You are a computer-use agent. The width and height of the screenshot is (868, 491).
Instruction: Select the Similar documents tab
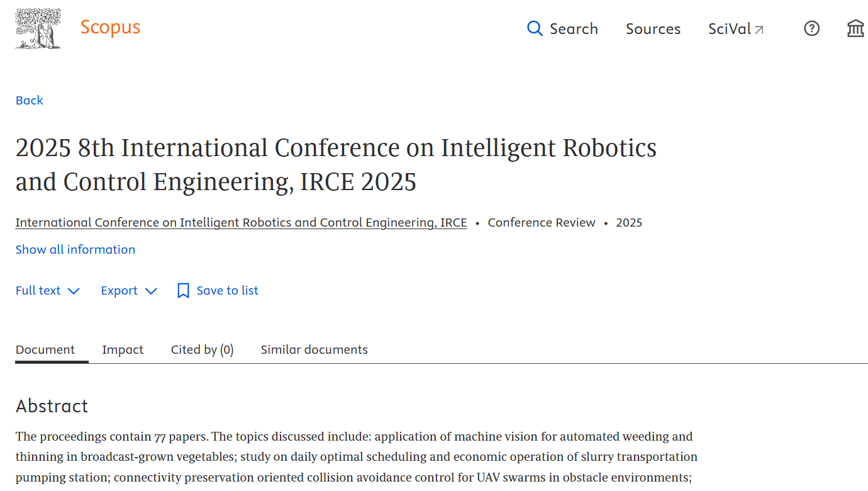pyautogui.click(x=314, y=350)
